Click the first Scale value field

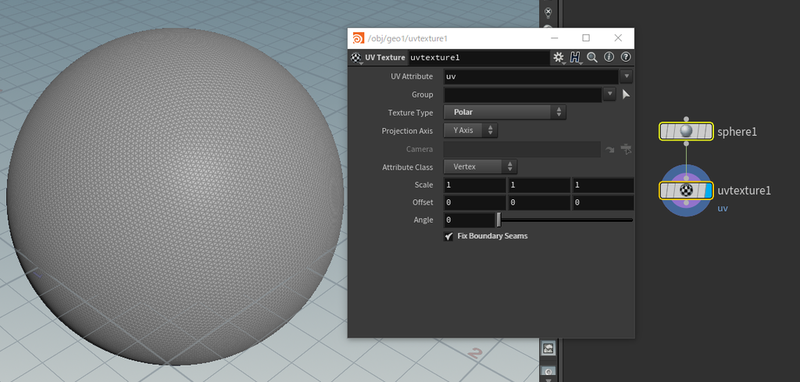click(x=474, y=185)
